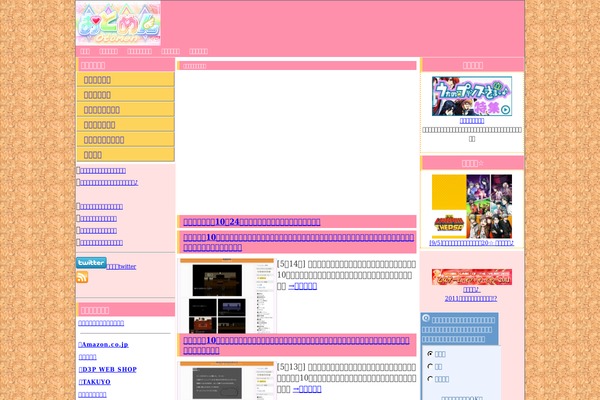Image resolution: width=600 pixels, height=400 pixels.
Task: Follow the arrow read-more link in the [5·13] entry
Action: (307, 389)
